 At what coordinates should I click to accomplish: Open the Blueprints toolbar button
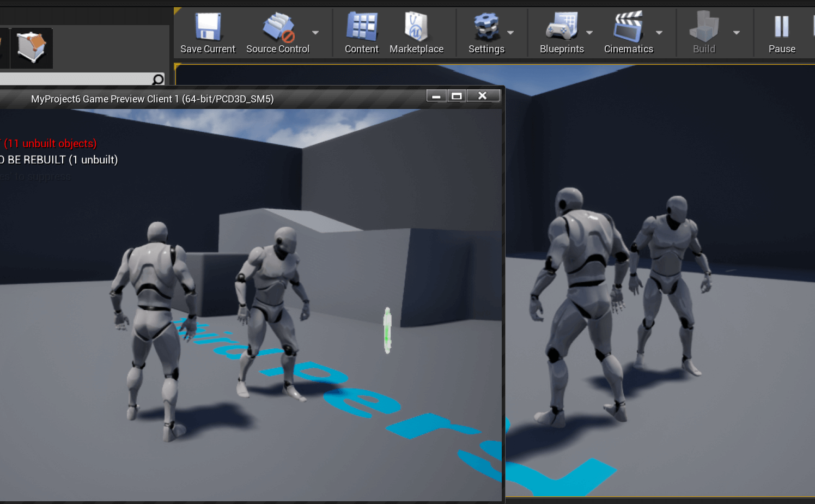coord(562,33)
